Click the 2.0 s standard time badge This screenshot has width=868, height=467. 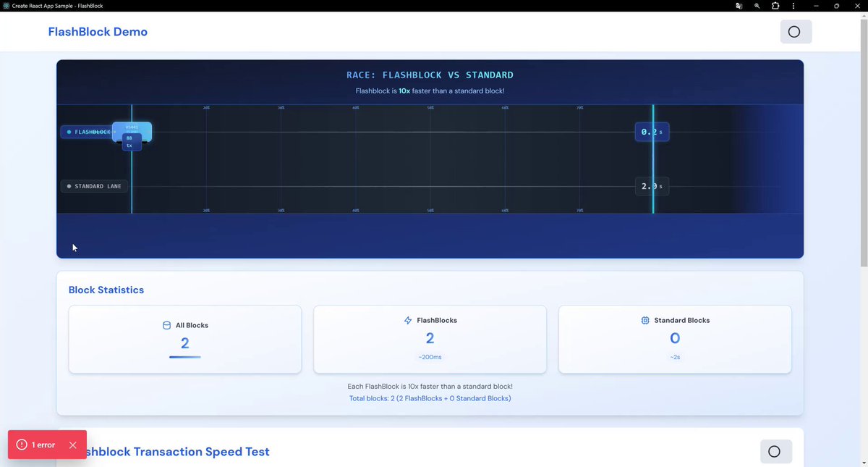coord(652,186)
